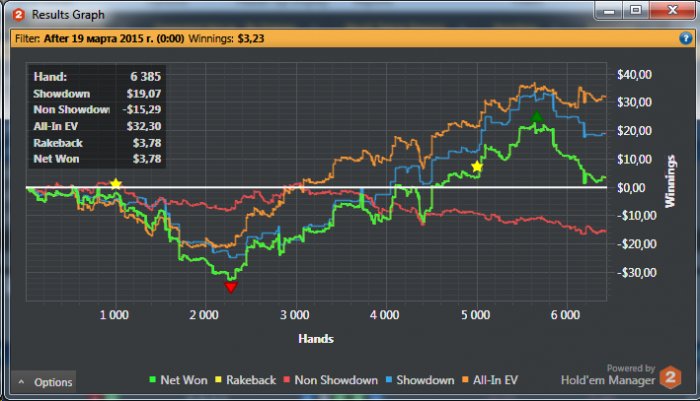The height and width of the screenshot is (401, 700).
Task: Toggle the Rakeback legend label
Action: (x=251, y=380)
